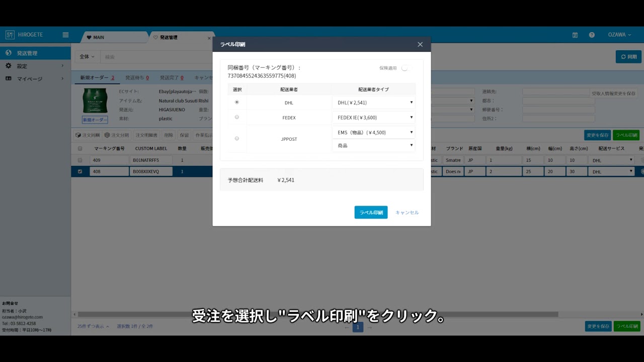The height and width of the screenshot is (362, 644).
Task: Click the マイページ card icon in sidebar
Action: 9,78
